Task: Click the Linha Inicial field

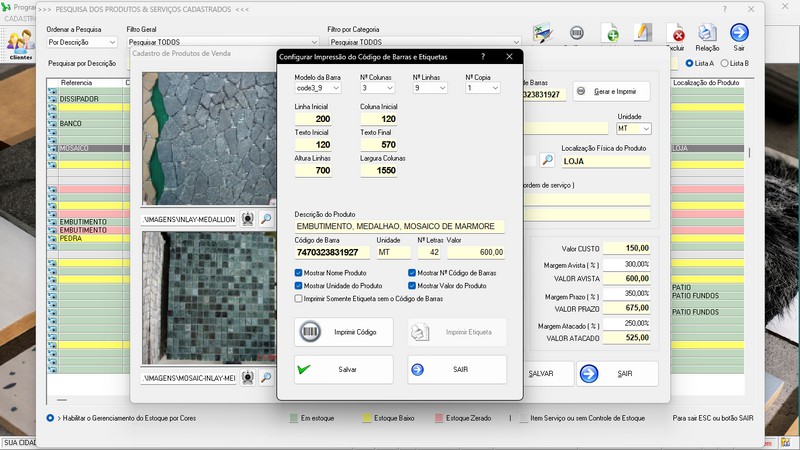Action: [x=313, y=119]
